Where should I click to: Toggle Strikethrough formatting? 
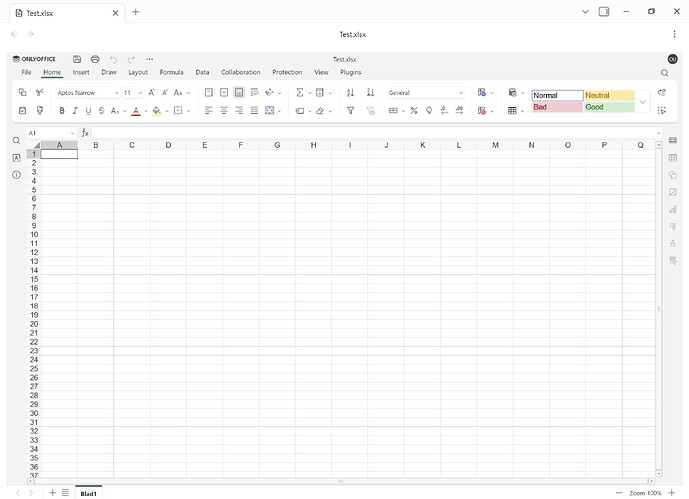102,111
